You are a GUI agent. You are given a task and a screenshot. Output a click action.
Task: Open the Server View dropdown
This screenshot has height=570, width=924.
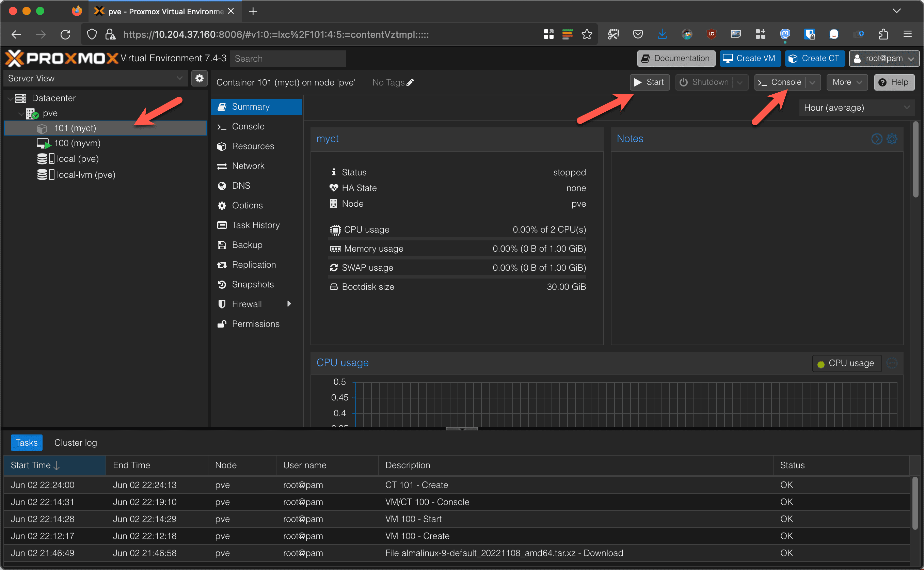click(96, 78)
